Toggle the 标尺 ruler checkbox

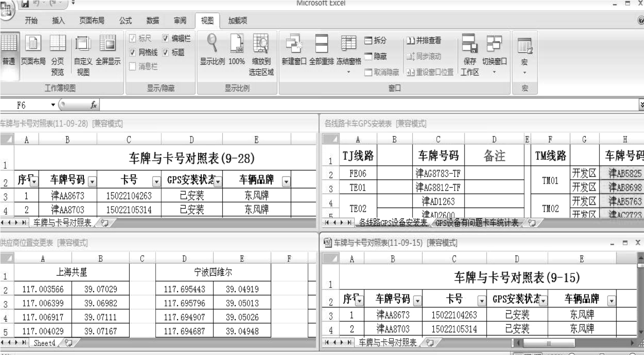tap(132, 39)
